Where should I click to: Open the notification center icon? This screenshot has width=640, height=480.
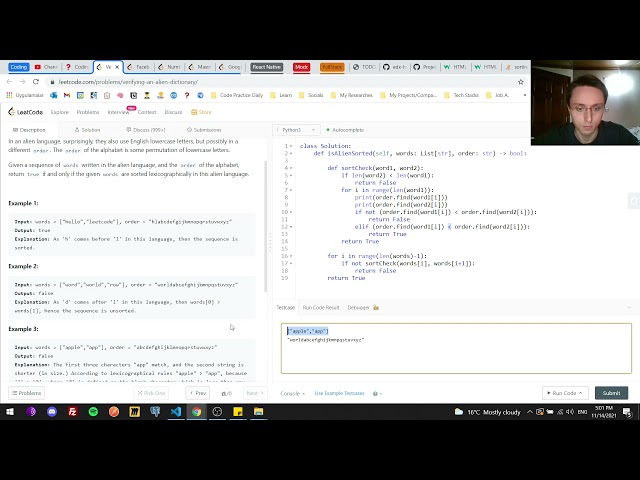point(627,412)
